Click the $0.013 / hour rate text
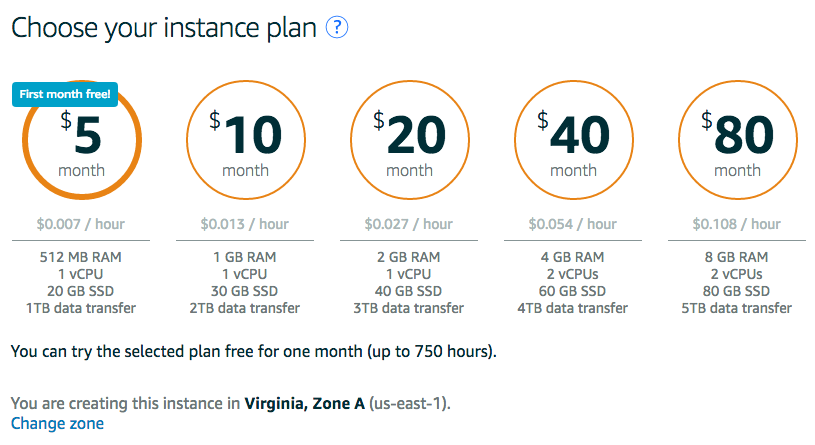 point(245,224)
